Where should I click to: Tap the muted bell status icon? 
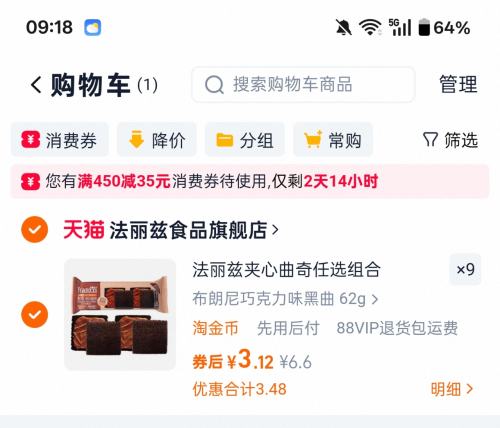(344, 27)
